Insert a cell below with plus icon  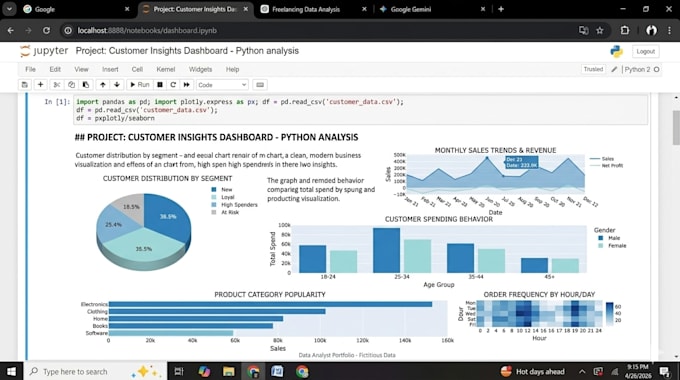point(40,85)
